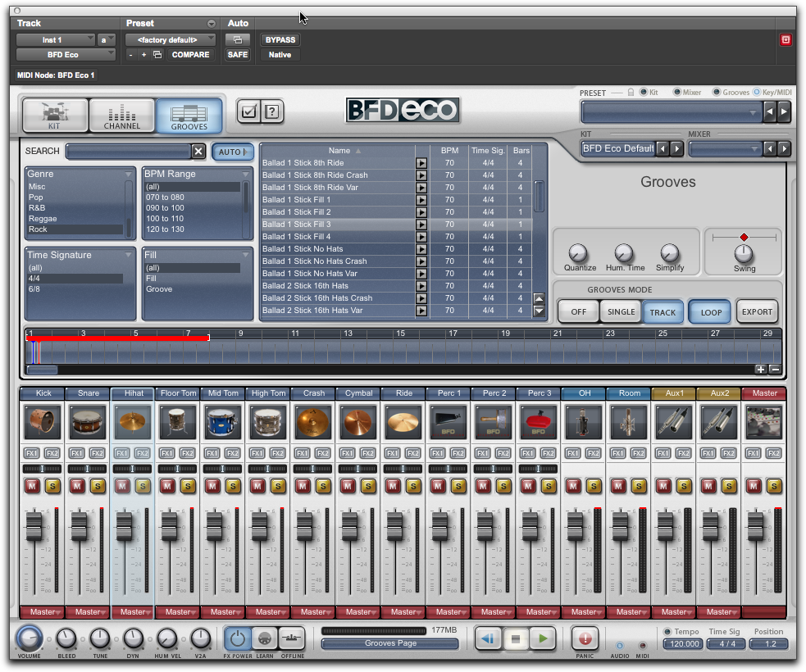Select the Crash cymbal thumbnail
Screen dimensions: 806x672
pos(312,422)
